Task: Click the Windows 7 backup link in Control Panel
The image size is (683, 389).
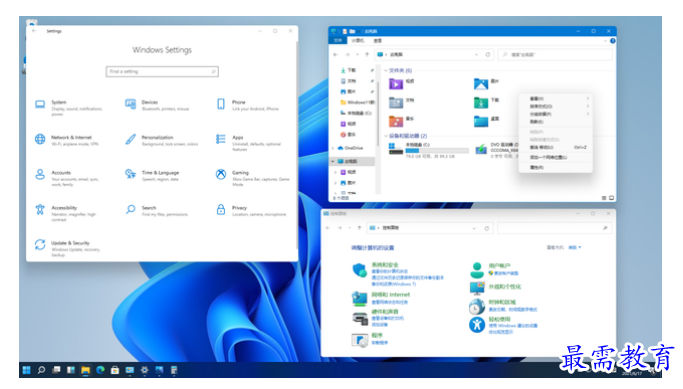Action: coord(394,284)
